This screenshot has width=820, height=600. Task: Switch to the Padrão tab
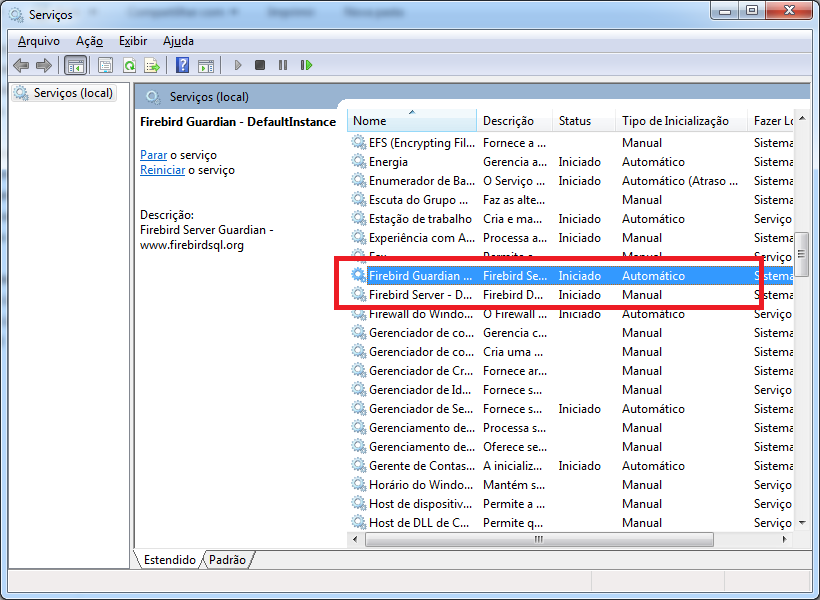227,560
